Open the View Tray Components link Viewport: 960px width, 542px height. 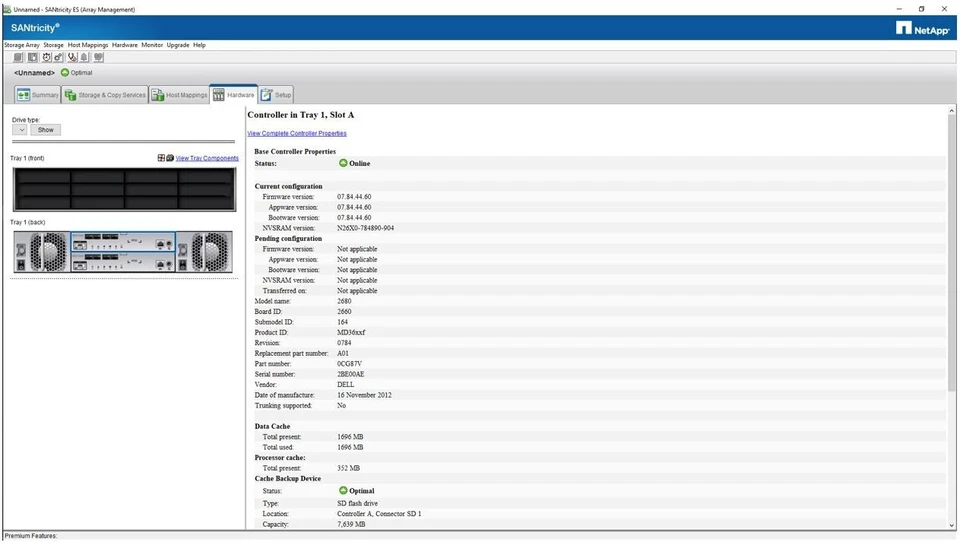point(207,158)
